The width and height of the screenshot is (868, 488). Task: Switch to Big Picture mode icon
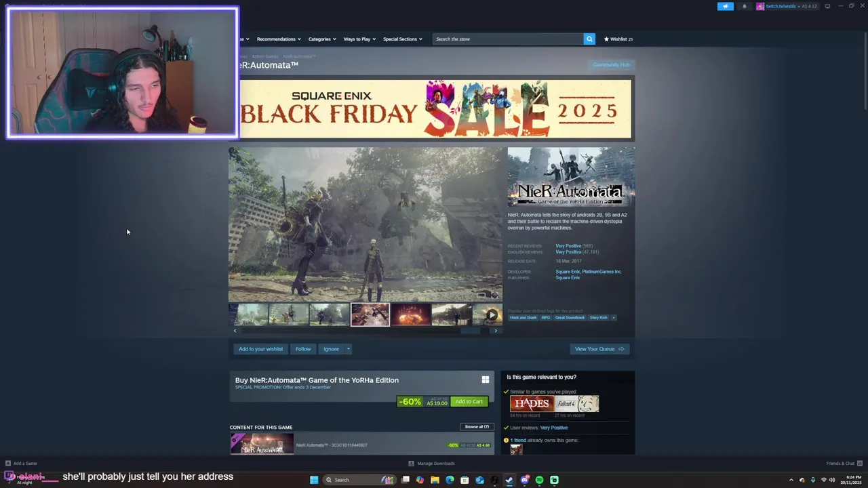(827, 6)
